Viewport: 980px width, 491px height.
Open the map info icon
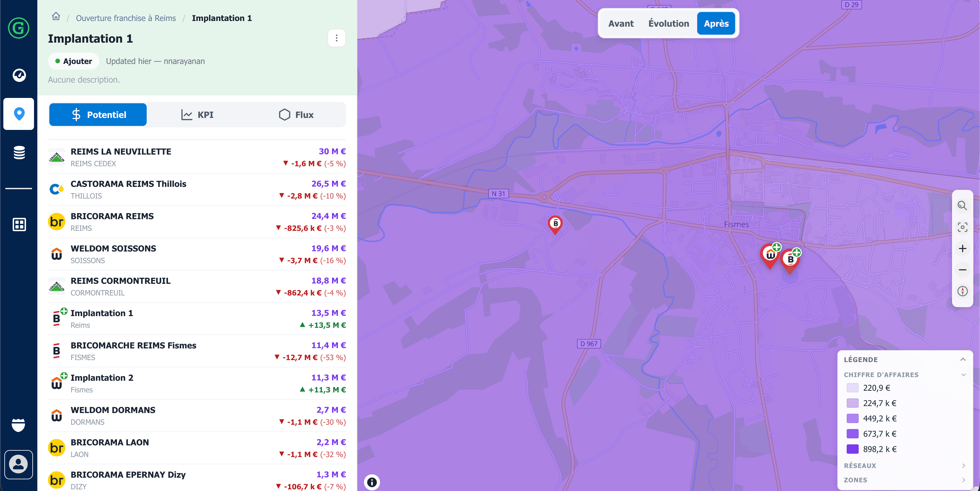pyautogui.click(x=372, y=482)
